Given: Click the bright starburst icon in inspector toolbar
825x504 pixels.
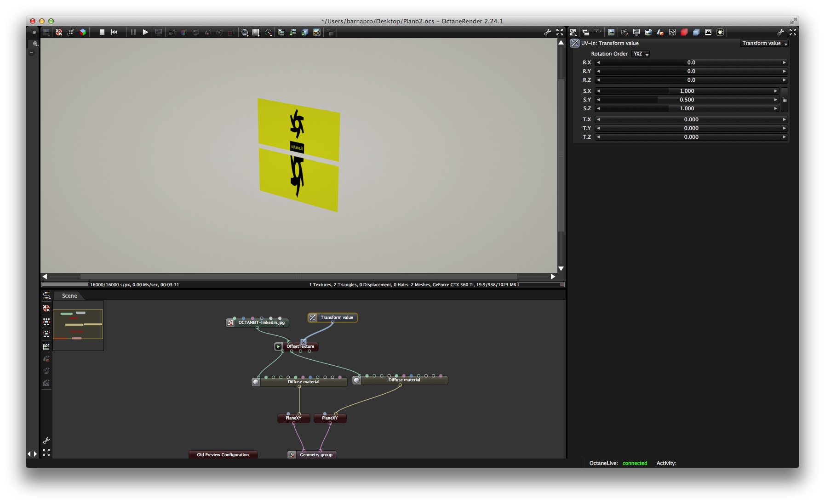Looking at the screenshot, I should click(720, 32).
